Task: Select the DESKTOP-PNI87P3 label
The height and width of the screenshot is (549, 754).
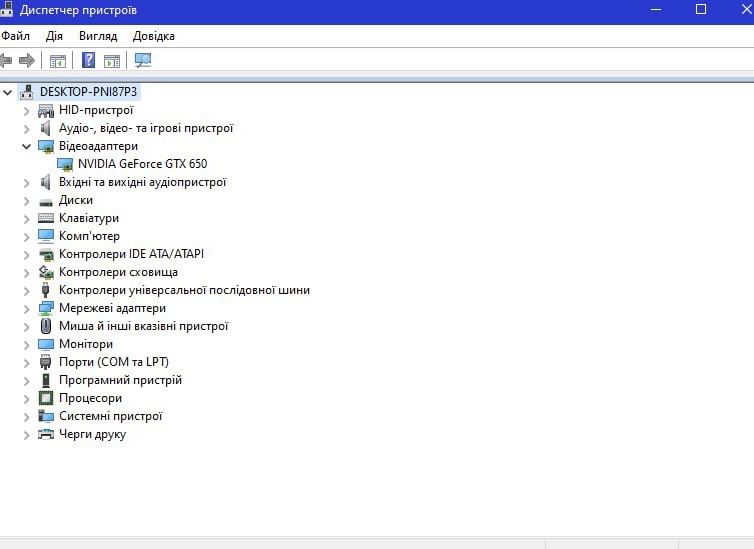Action: (x=88, y=92)
